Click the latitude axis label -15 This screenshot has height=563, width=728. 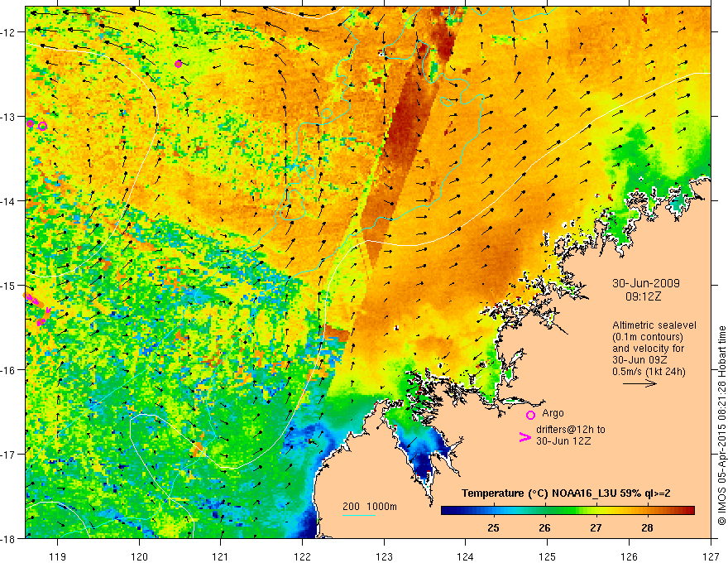coord(10,285)
